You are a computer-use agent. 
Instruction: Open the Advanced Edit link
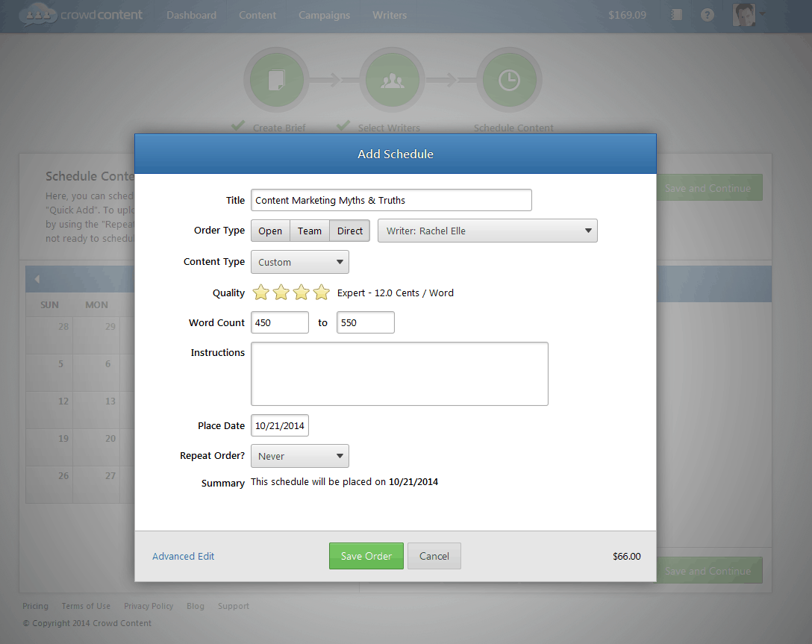click(x=183, y=556)
